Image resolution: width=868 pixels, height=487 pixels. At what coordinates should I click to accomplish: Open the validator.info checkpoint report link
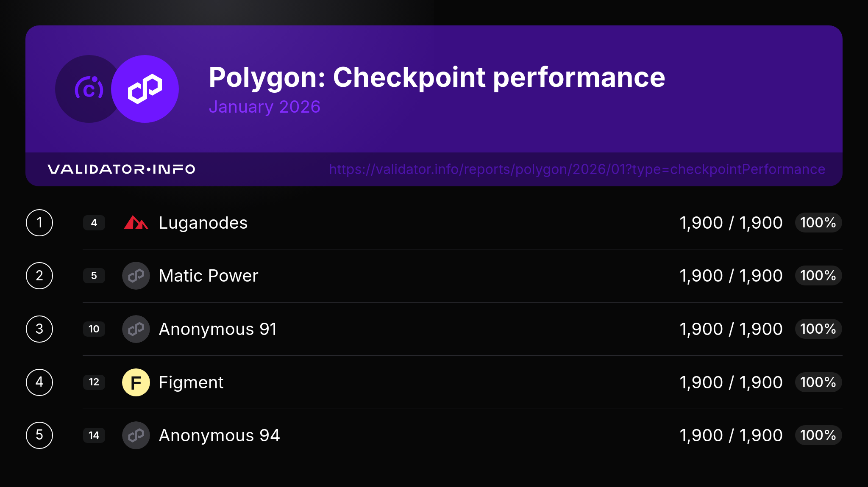(577, 169)
